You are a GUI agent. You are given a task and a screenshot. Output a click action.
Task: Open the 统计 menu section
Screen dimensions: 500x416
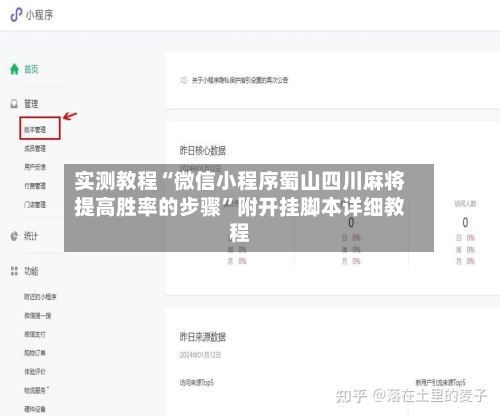coord(31,236)
